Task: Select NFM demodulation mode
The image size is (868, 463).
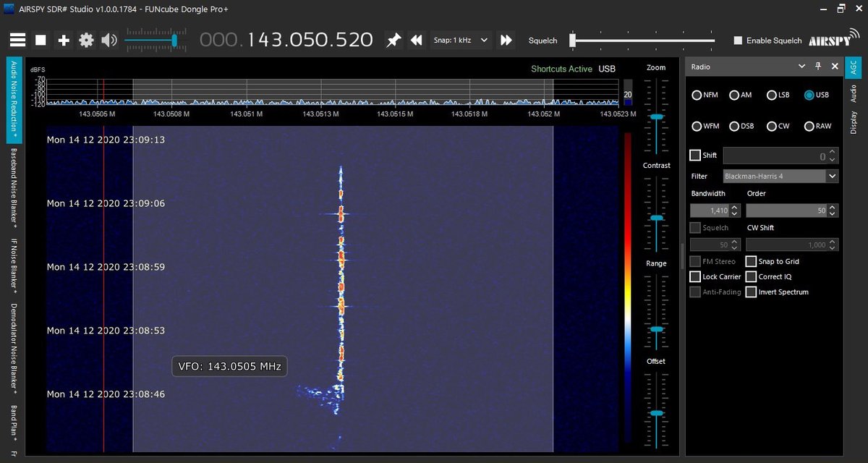Action: pyautogui.click(x=705, y=95)
